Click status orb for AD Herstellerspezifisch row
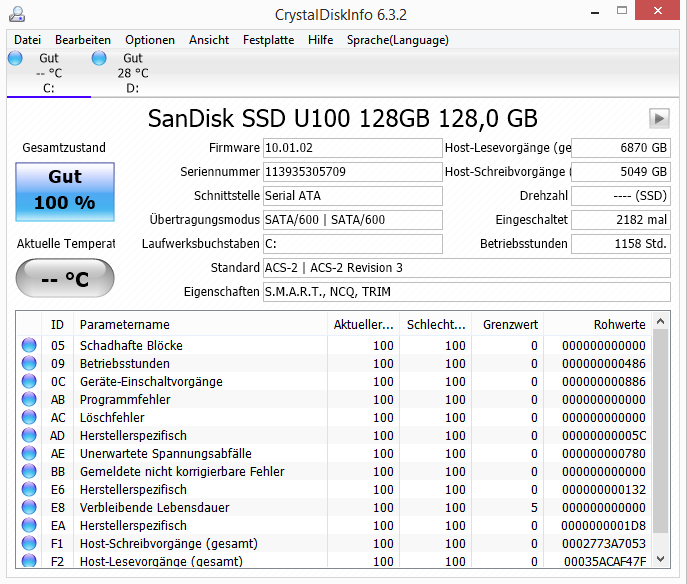687x584 pixels. (x=29, y=435)
